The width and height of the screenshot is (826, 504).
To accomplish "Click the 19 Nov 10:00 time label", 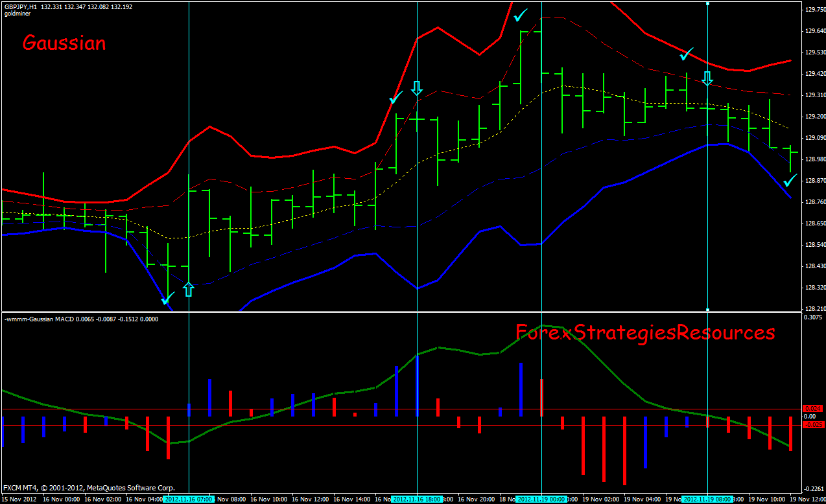I will pyautogui.click(x=766, y=499).
